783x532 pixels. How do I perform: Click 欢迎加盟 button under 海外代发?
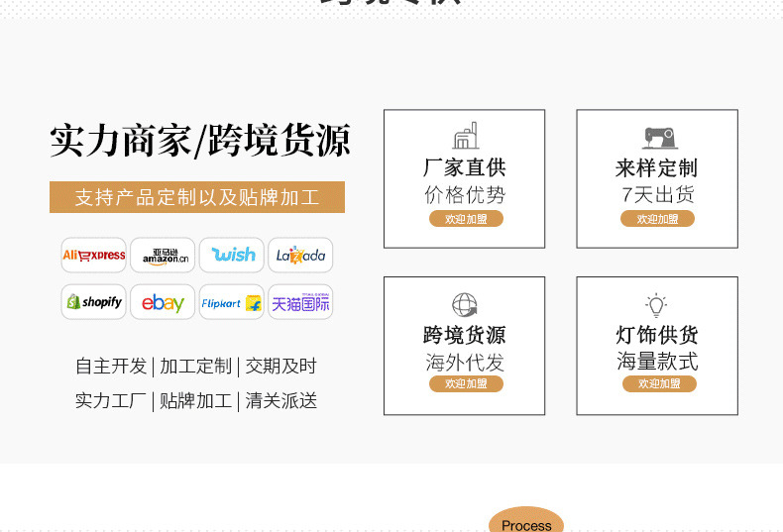(x=466, y=383)
